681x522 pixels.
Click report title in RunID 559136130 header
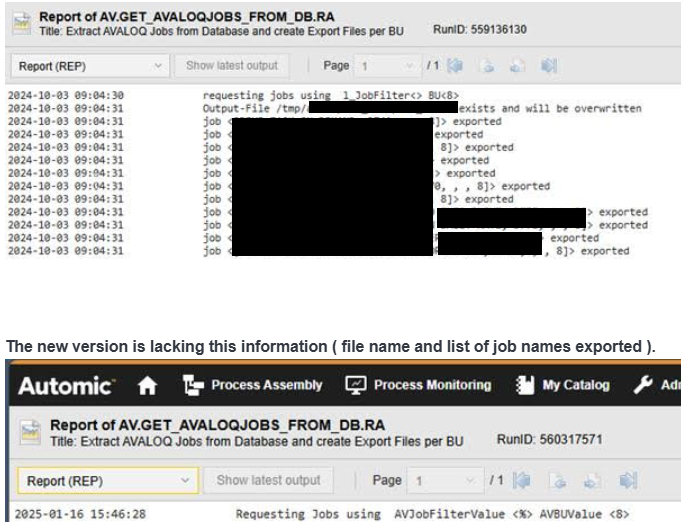point(187,17)
